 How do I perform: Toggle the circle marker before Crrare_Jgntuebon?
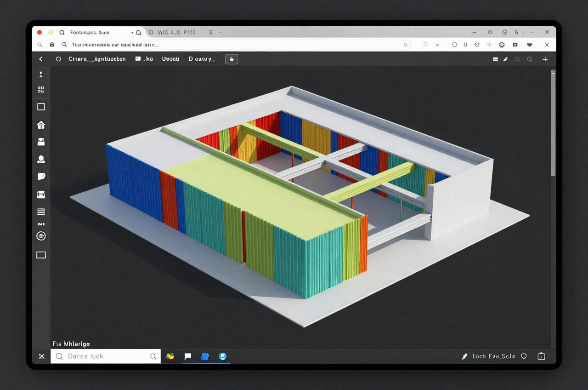pyautogui.click(x=58, y=59)
